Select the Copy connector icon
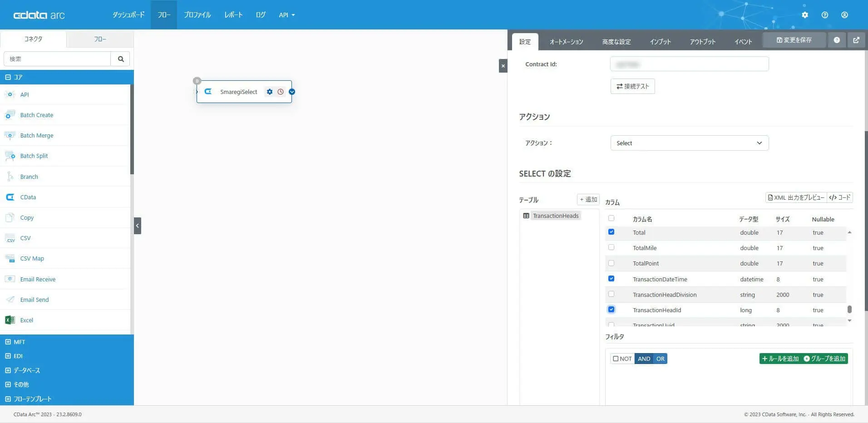Screen dimensions: 868x423 10,217
